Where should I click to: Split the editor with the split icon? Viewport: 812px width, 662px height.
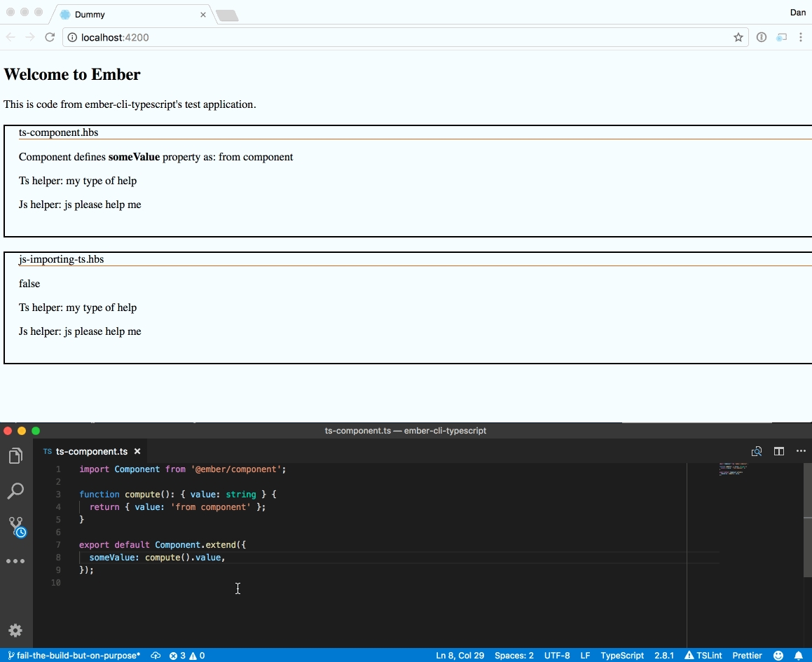point(778,451)
